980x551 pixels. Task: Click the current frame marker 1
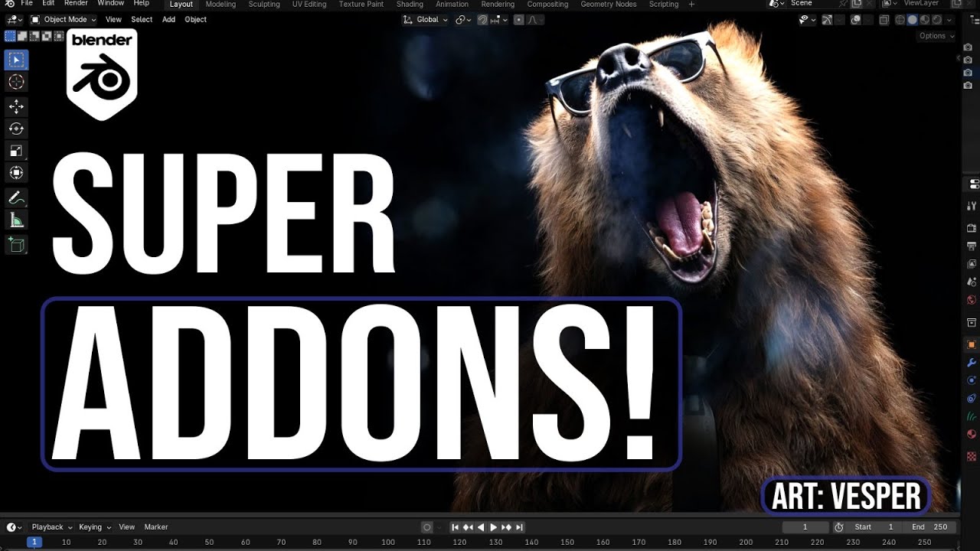[34, 542]
